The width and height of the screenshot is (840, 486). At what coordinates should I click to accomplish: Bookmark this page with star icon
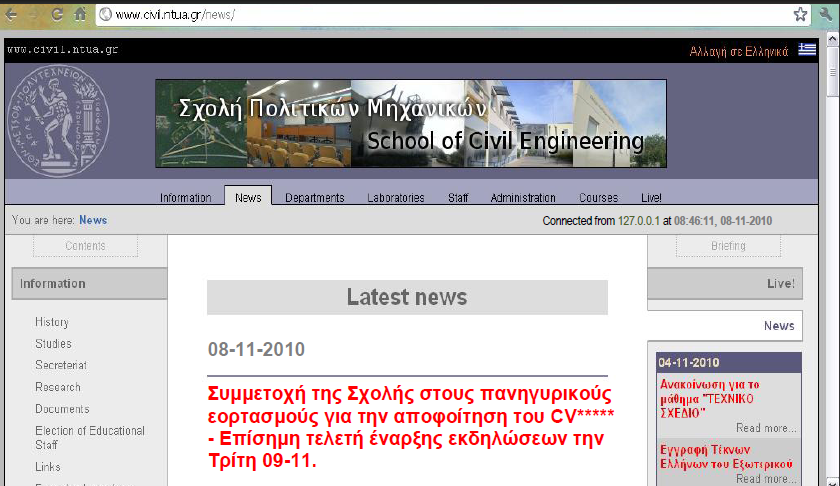click(800, 14)
